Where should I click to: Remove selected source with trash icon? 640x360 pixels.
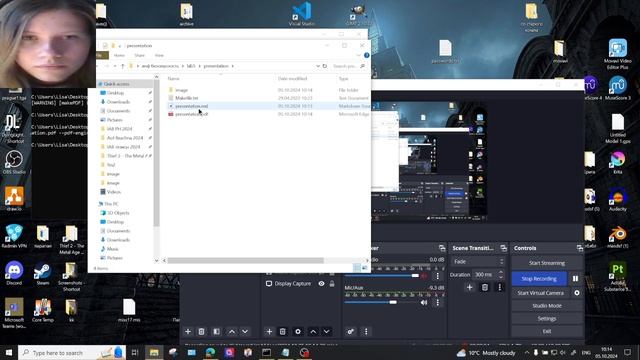pos(282,331)
